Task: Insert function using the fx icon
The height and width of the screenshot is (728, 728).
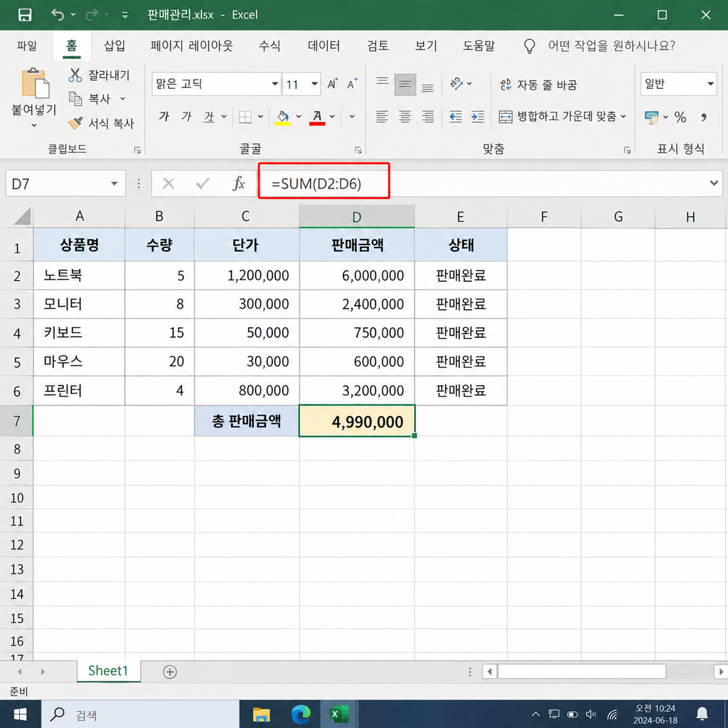Action: click(x=239, y=184)
